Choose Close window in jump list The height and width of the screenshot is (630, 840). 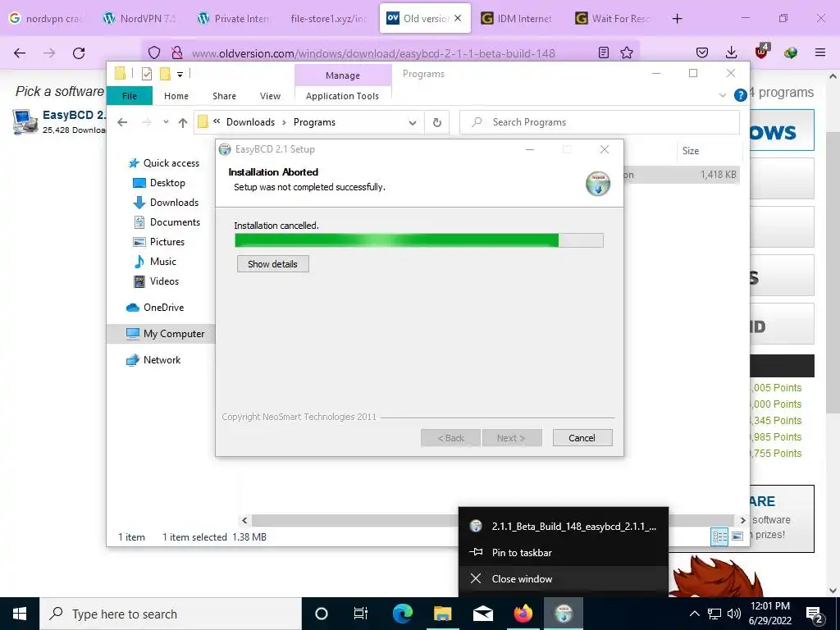tap(564, 578)
